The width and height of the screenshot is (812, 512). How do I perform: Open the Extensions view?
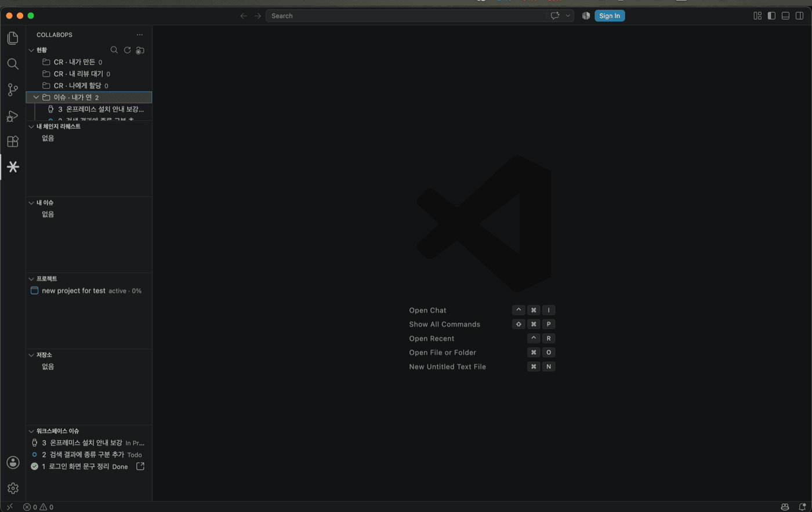pos(13,141)
